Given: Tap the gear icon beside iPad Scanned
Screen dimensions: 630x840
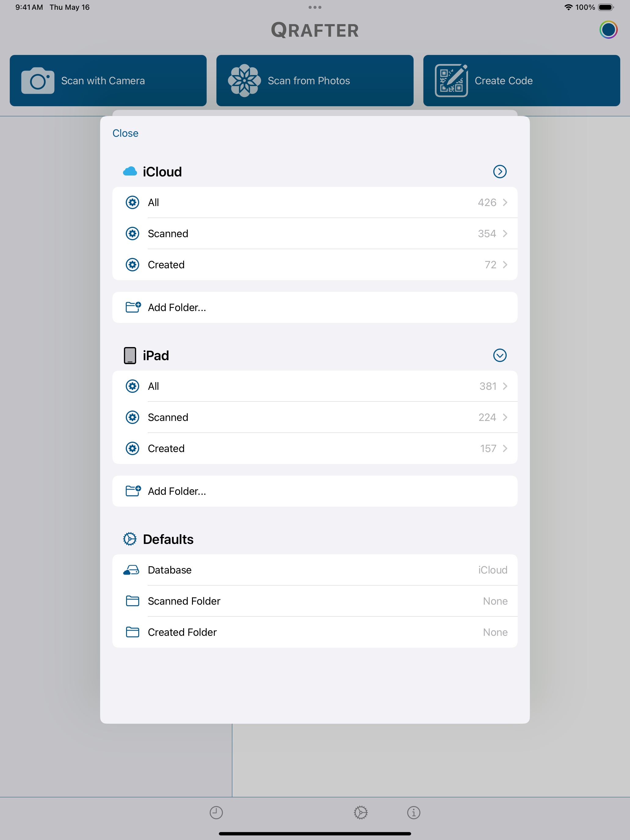Looking at the screenshot, I should point(132,417).
